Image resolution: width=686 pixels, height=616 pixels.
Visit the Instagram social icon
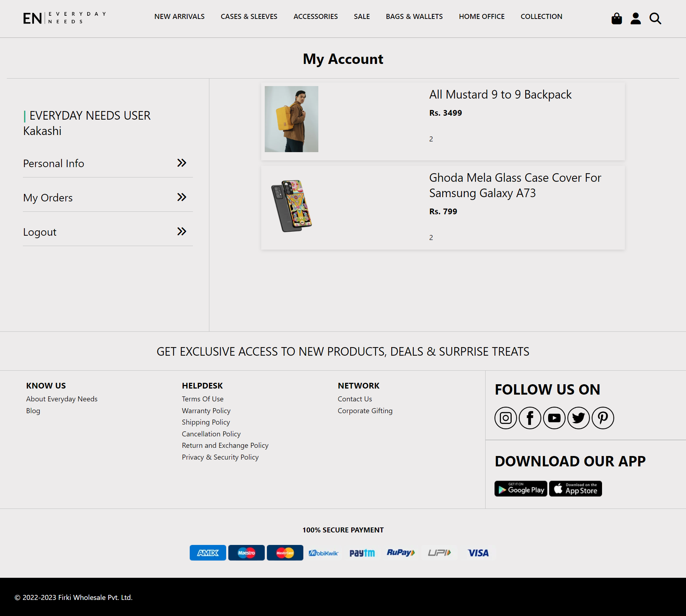click(505, 418)
